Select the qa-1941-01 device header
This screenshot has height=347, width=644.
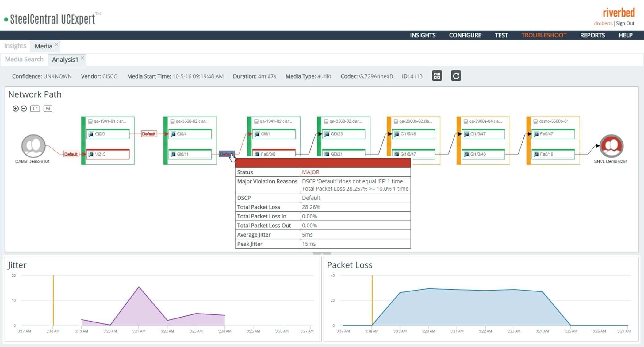(107, 121)
